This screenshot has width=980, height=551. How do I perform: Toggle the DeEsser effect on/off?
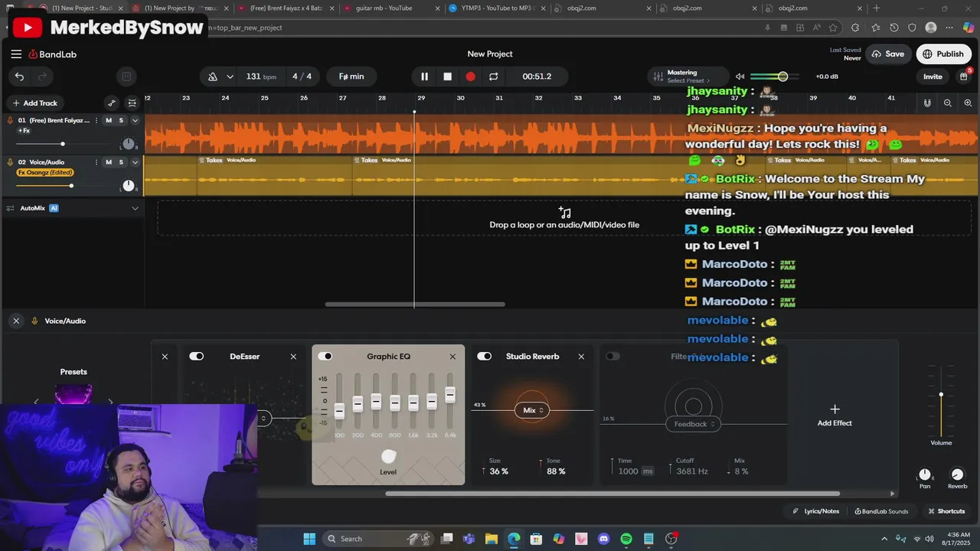pyautogui.click(x=197, y=357)
